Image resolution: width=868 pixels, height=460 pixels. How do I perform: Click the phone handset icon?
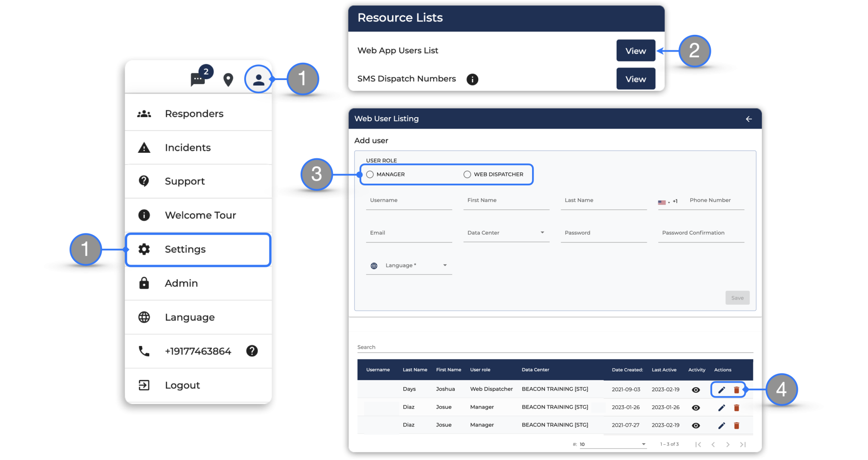click(144, 351)
